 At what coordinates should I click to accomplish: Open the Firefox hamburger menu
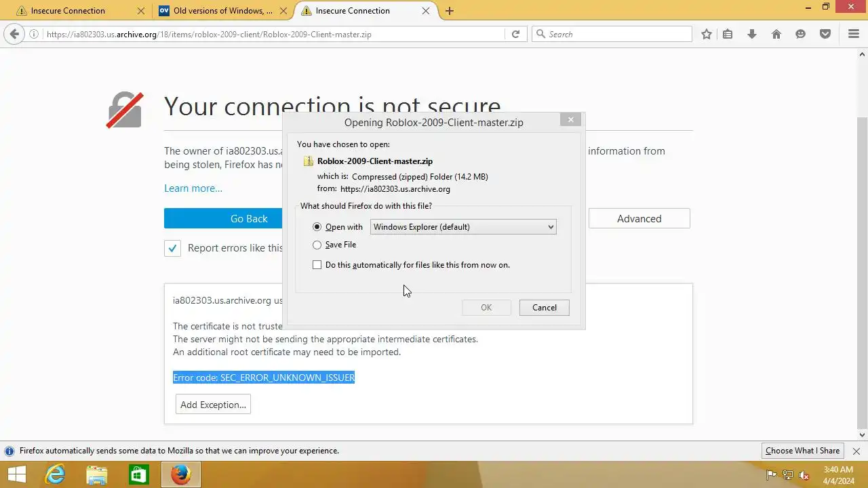(854, 34)
